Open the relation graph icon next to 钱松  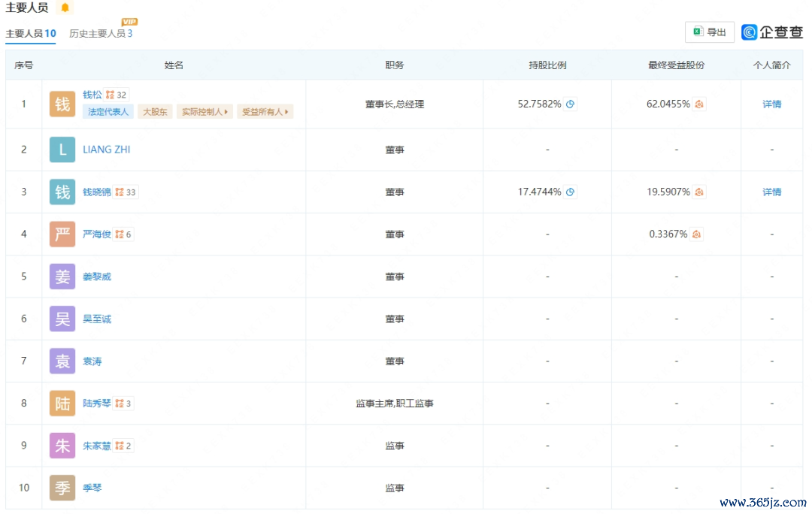(x=110, y=95)
